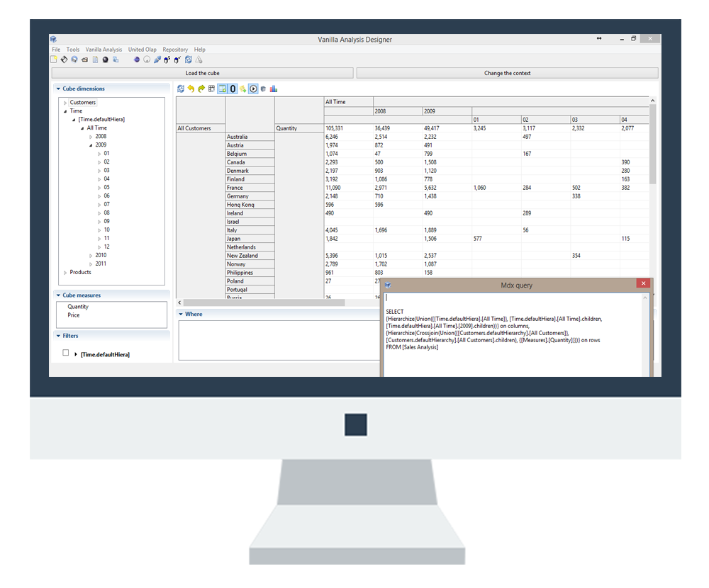The height and width of the screenshot is (588, 709).
Task: Click the Change the context button
Action: 508,73
